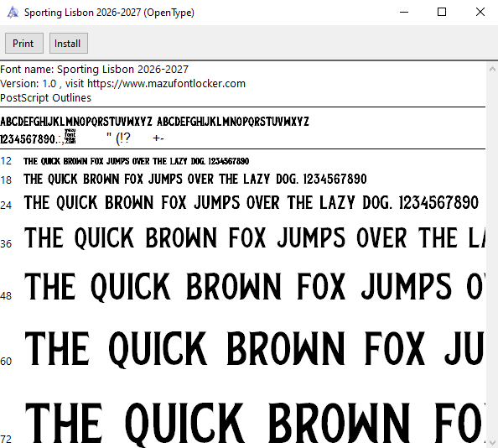Click the vertical scrollbar's down arrow
The height and width of the screenshot is (448, 498).
492,442
